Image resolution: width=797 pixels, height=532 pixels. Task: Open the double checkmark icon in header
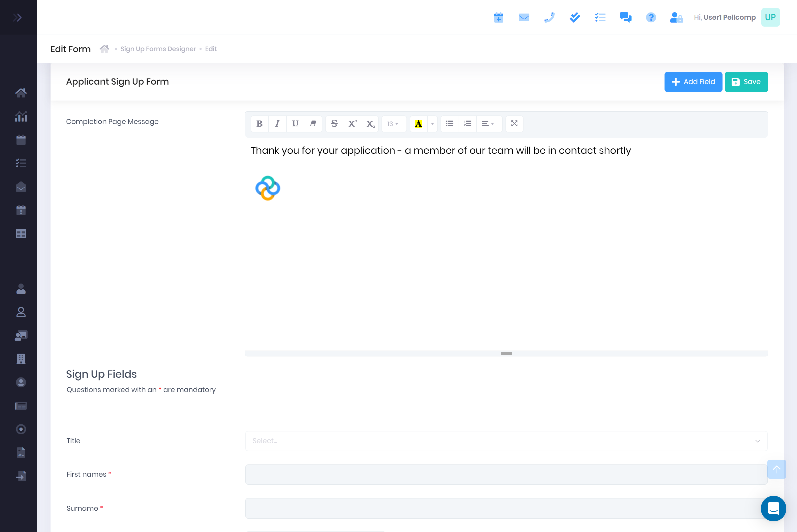[575, 17]
